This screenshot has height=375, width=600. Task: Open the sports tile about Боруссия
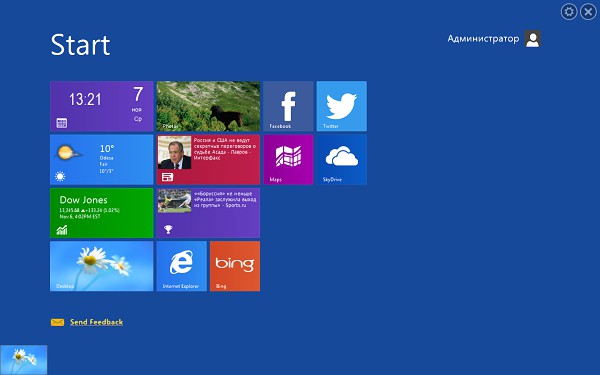pos(208,213)
